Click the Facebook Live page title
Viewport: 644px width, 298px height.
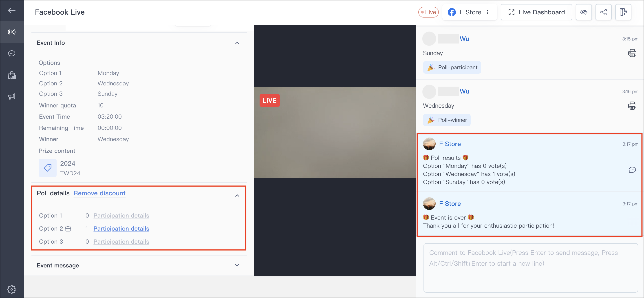[60, 12]
